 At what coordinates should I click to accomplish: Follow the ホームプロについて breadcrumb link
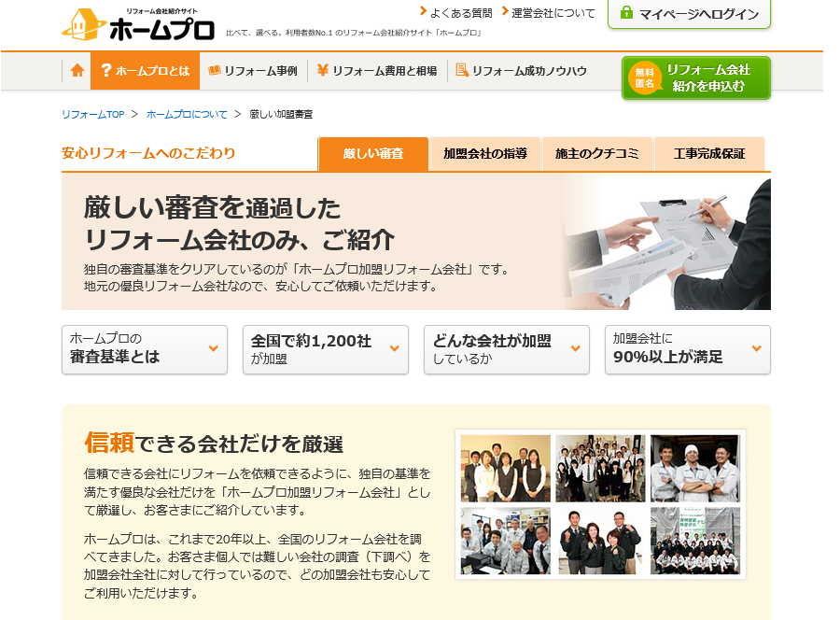(187, 114)
